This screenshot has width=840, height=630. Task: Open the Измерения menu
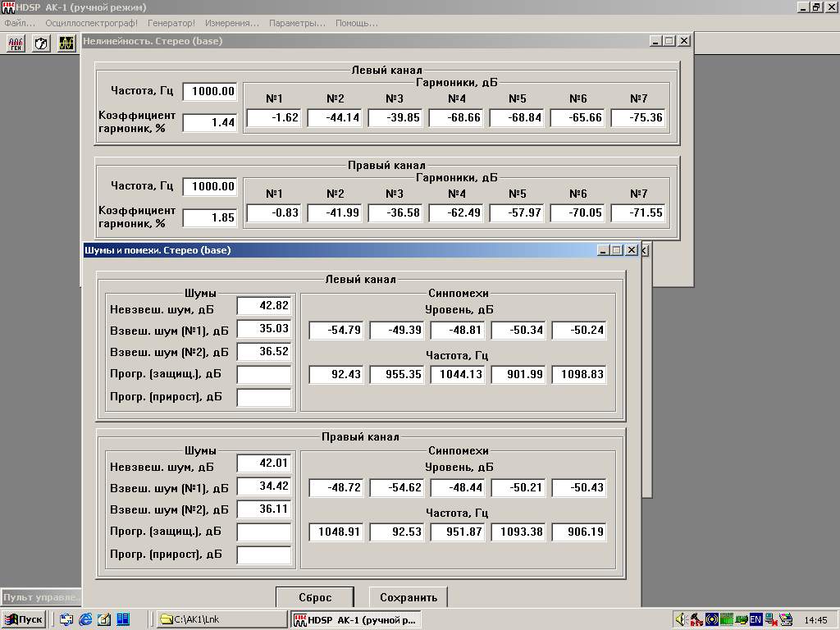pos(231,23)
